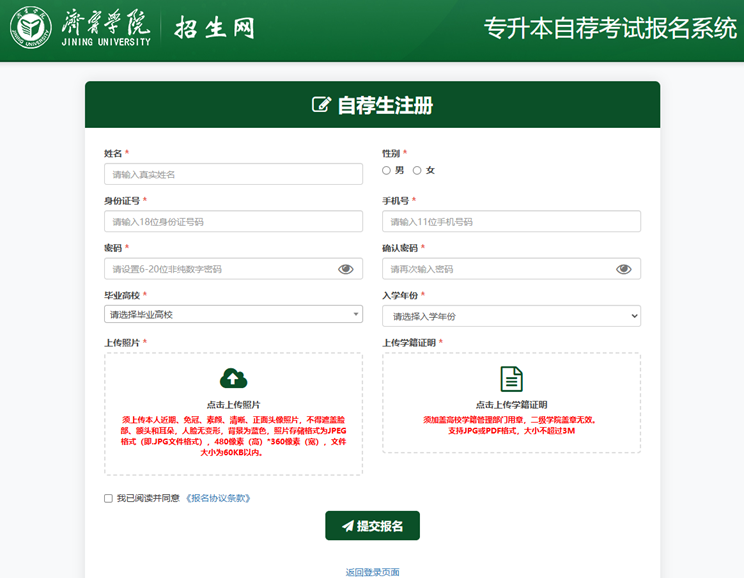The image size is (744, 578).
Task: Click the 招生网 header text
Action: 214,28
